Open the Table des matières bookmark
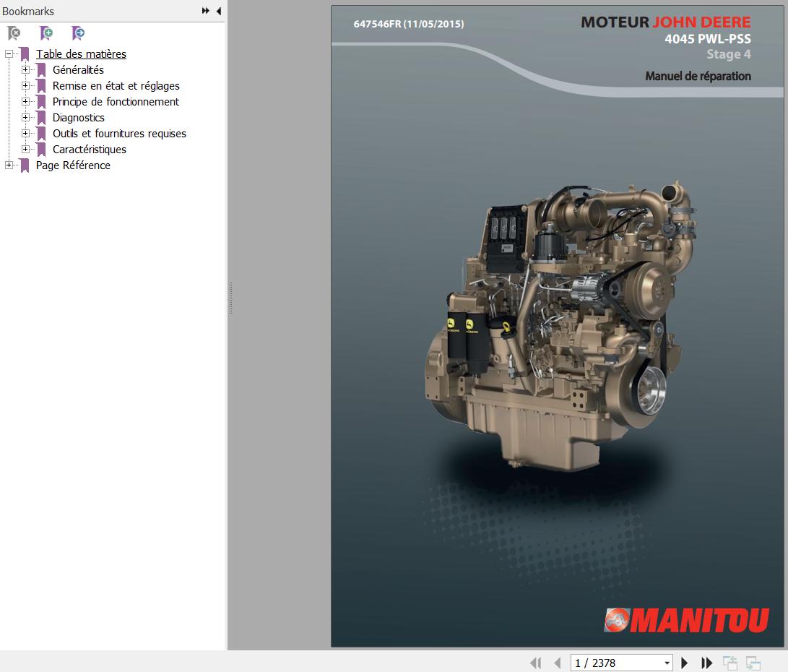This screenshot has height=672, width=788. [x=81, y=53]
